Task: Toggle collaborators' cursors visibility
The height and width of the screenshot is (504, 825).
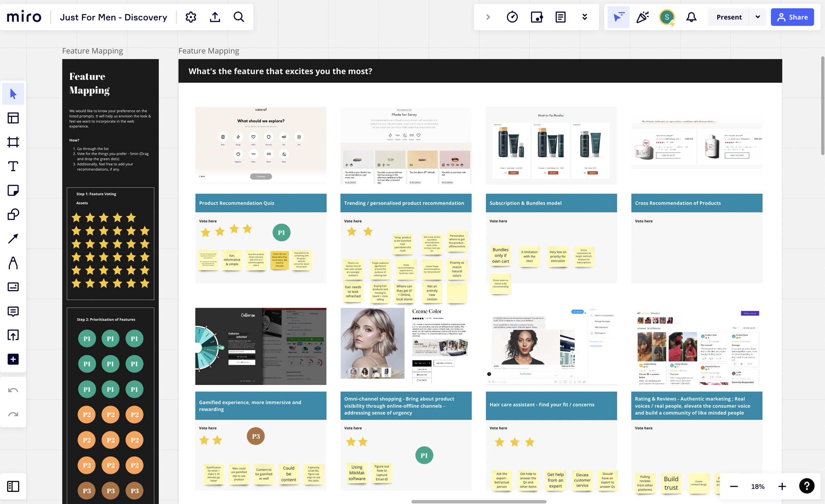Action: pos(618,17)
